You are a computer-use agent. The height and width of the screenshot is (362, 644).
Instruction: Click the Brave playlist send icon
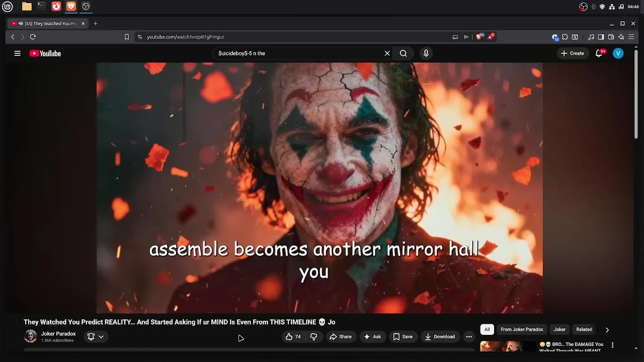pos(466,37)
